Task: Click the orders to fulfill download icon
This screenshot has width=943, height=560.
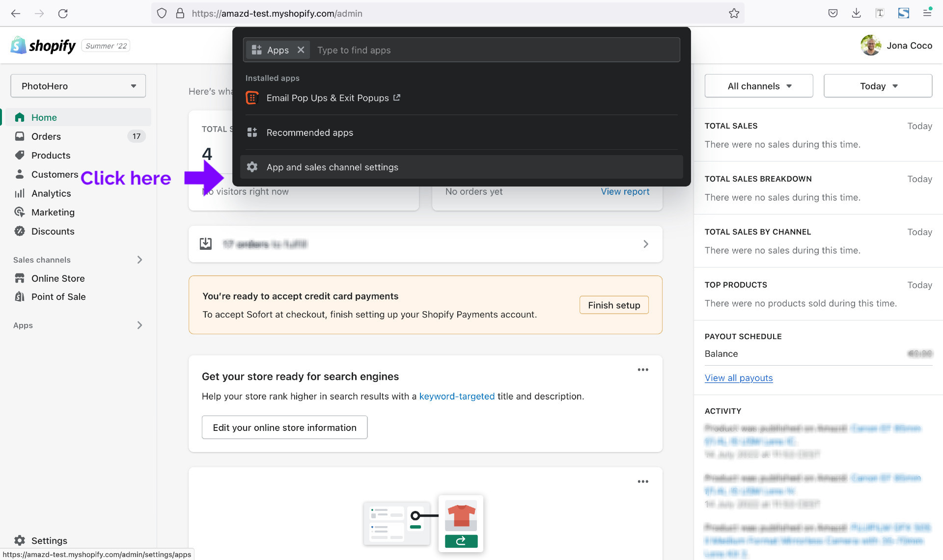Action: tap(206, 243)
